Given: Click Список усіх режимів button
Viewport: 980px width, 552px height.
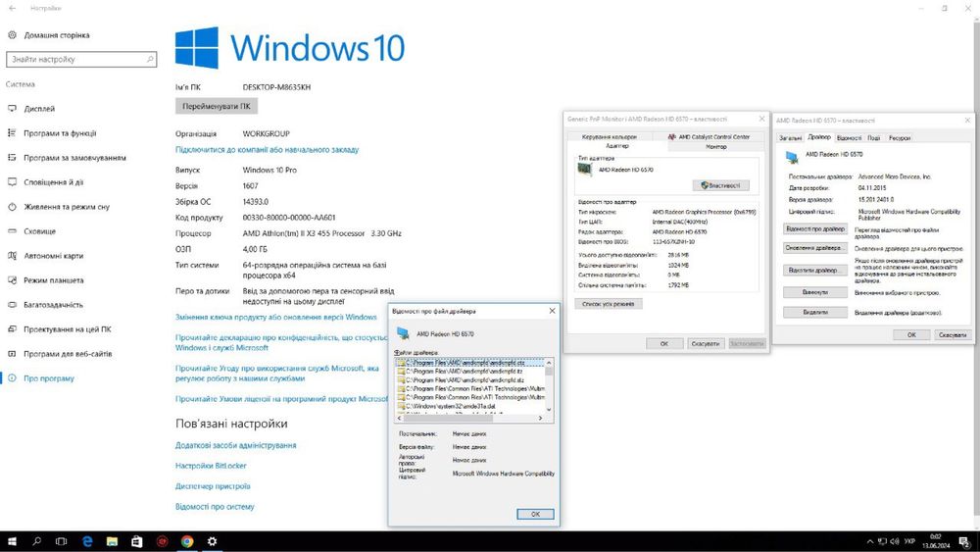Looking at the screenshot, I should tap(609, 304).
